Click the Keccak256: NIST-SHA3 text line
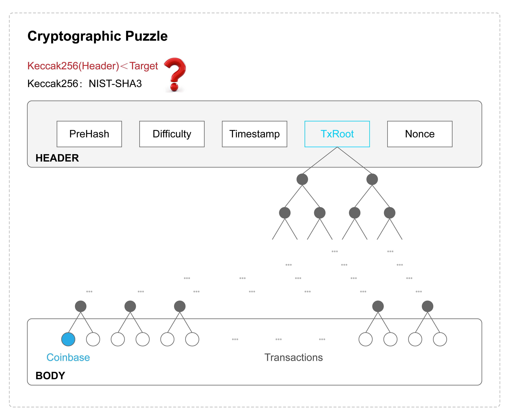Image resolution: width=510 pixels, height=420 pixels. tap(84, 84)
